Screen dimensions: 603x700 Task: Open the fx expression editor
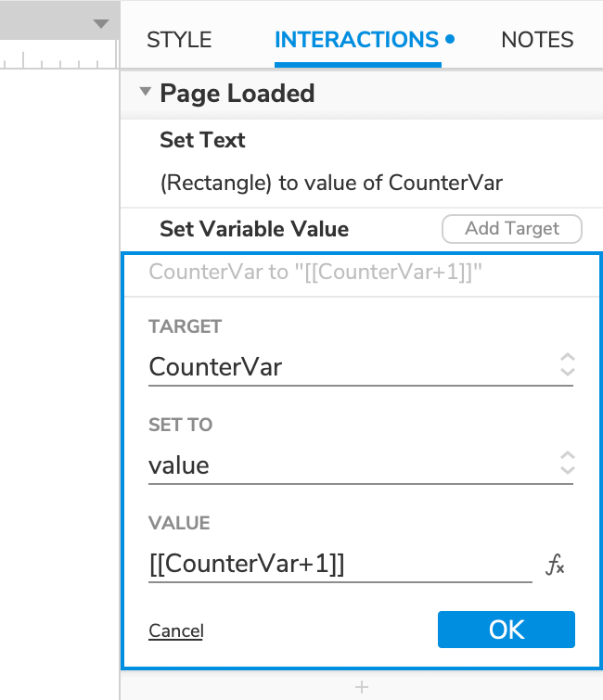555,565
